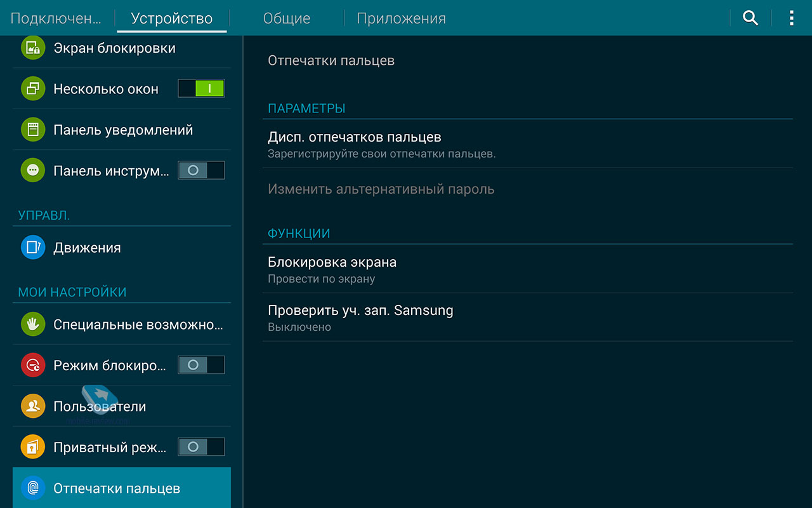Select Специальные возможности label
This screenshot has width=812, height=508.
(138, 324)
